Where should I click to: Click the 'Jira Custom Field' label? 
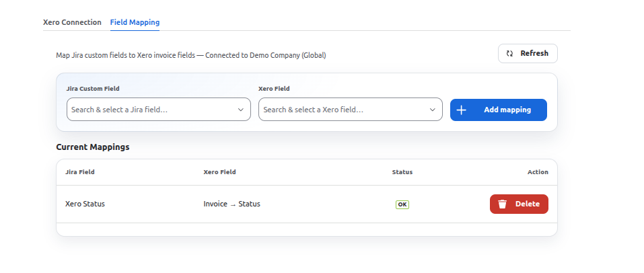(x=93, y=89)
